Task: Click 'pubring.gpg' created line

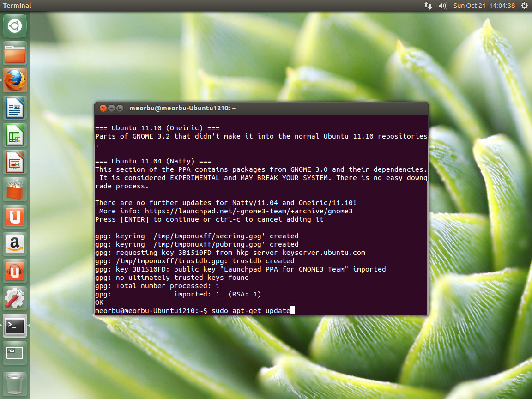Action: tap(197, 244)
